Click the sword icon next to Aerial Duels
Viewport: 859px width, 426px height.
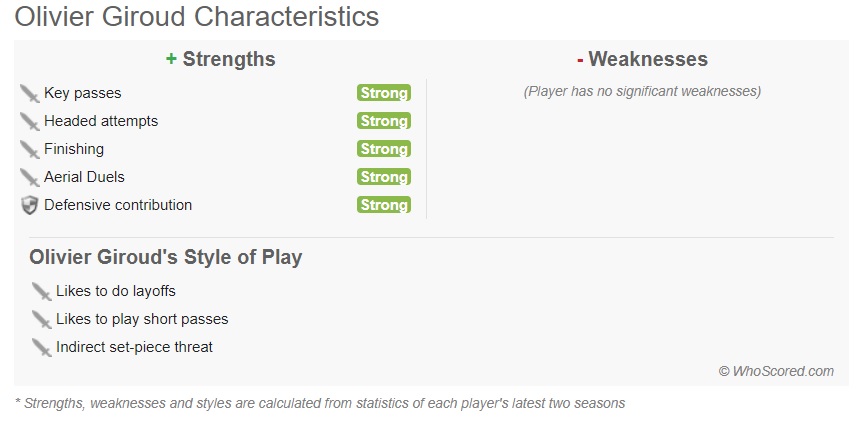click(x=29, y=177)
